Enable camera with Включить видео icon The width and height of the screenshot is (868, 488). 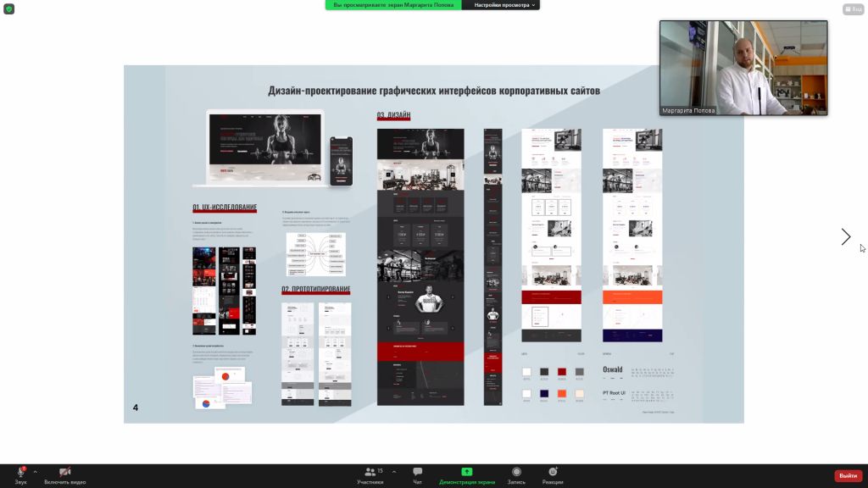click(64, 471)
